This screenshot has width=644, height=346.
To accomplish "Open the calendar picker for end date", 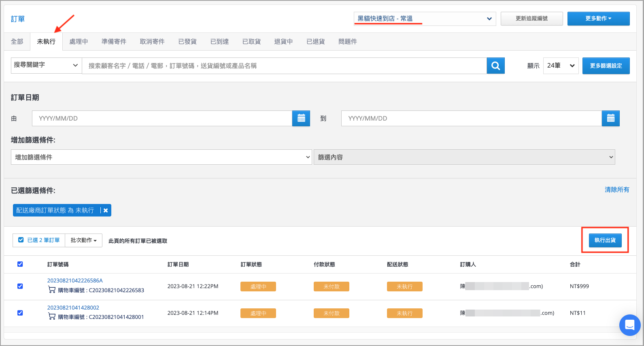I will coord(611,118).
